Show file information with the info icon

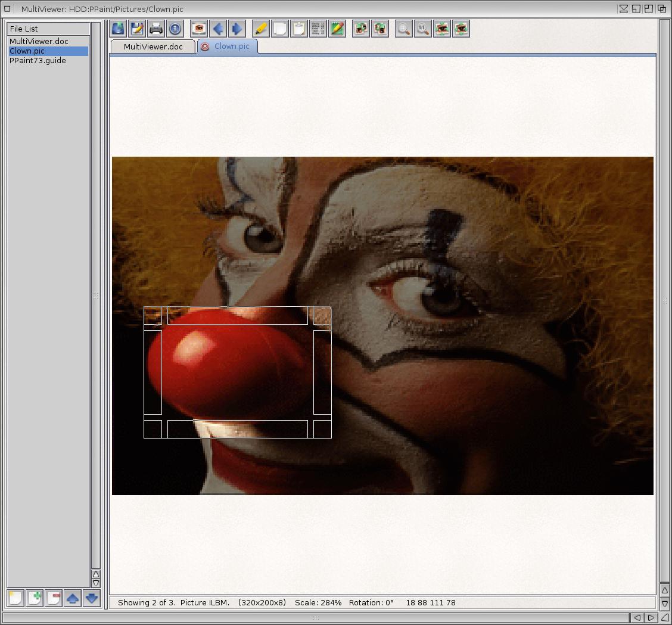[x=175, y=29]
